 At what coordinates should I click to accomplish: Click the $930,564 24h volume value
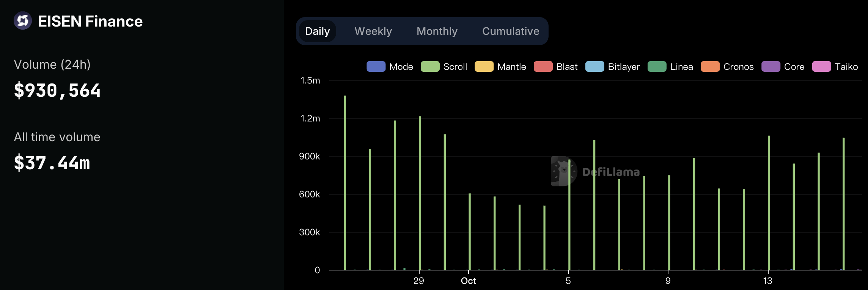coord(57,91)
